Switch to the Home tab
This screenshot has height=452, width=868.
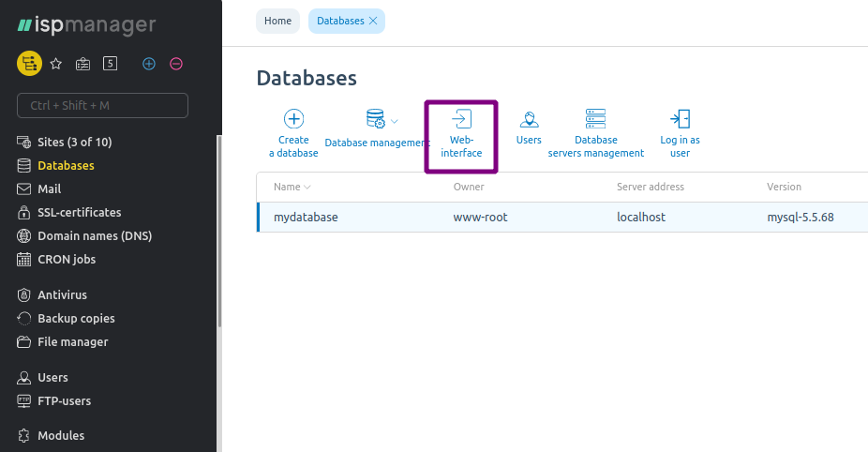click(x=277, y=21)
